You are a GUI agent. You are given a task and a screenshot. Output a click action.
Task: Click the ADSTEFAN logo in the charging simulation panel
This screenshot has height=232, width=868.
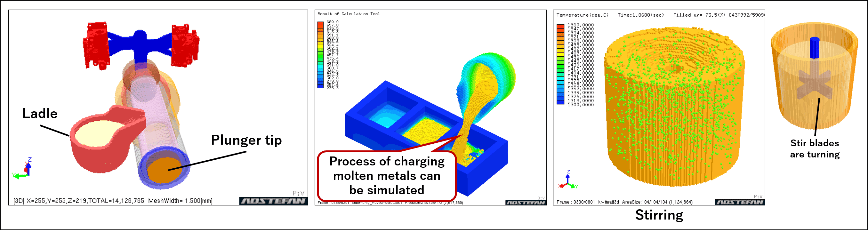pos(526,203)
